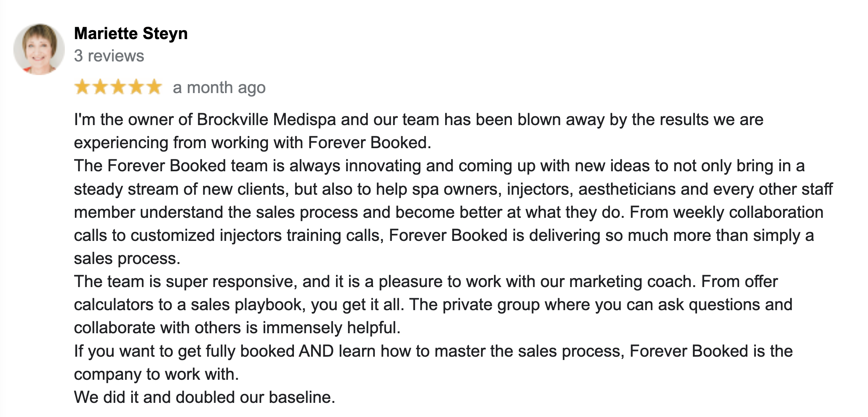Click 'collaborate with others is immensely helpful.'

(x=237, y=328)
